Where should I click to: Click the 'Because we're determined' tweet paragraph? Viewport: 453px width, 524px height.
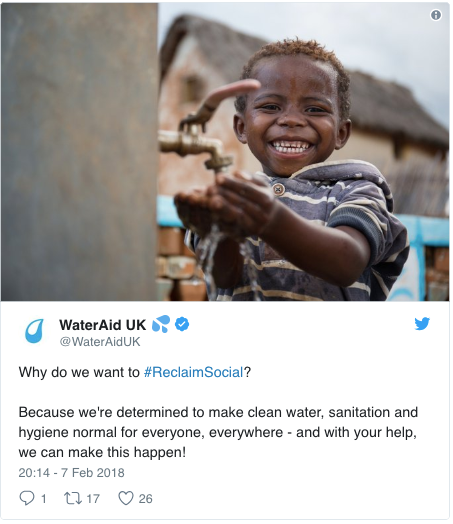tap(218, 432)
